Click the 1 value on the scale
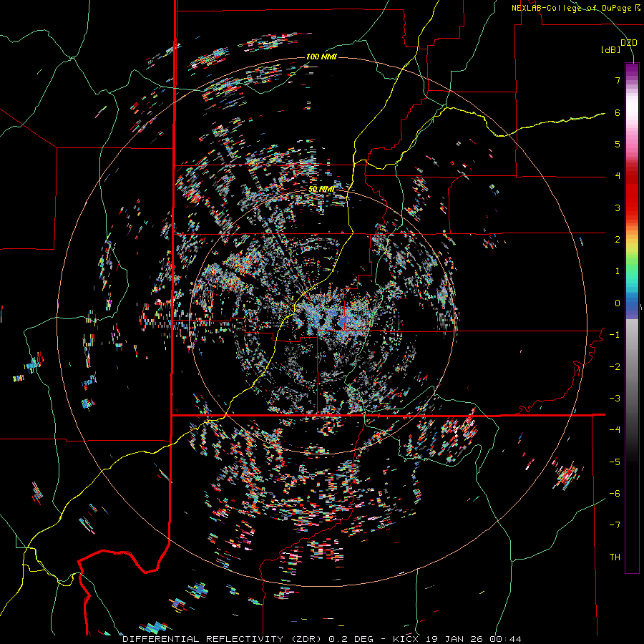Image resolution: width=644 pixels, height=644 pixels. [618, 271]
